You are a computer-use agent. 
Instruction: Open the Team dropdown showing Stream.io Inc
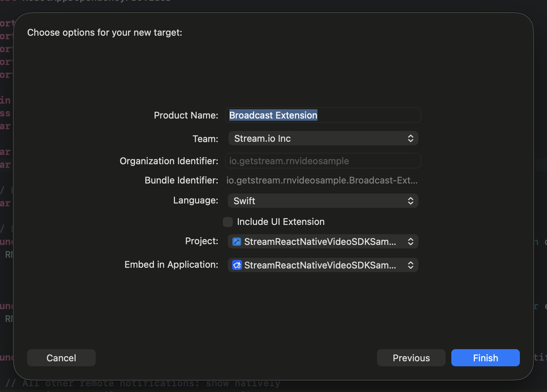coord(323,139)
